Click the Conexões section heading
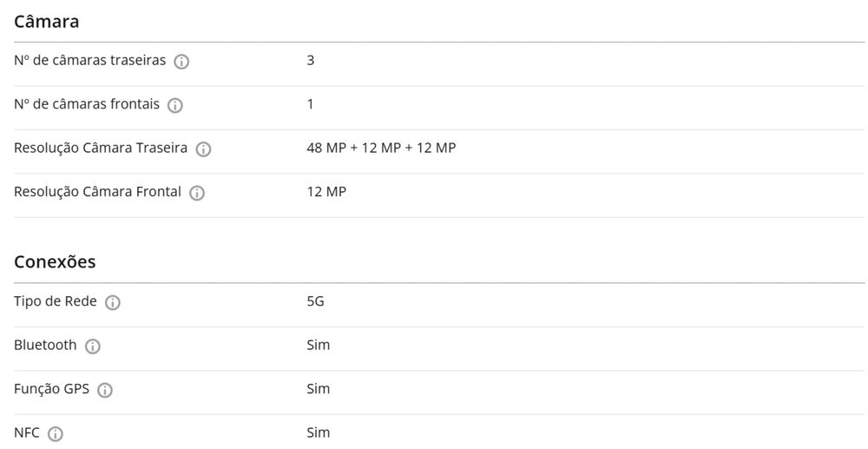Viewport: 868px width, 449px height. 55,261
